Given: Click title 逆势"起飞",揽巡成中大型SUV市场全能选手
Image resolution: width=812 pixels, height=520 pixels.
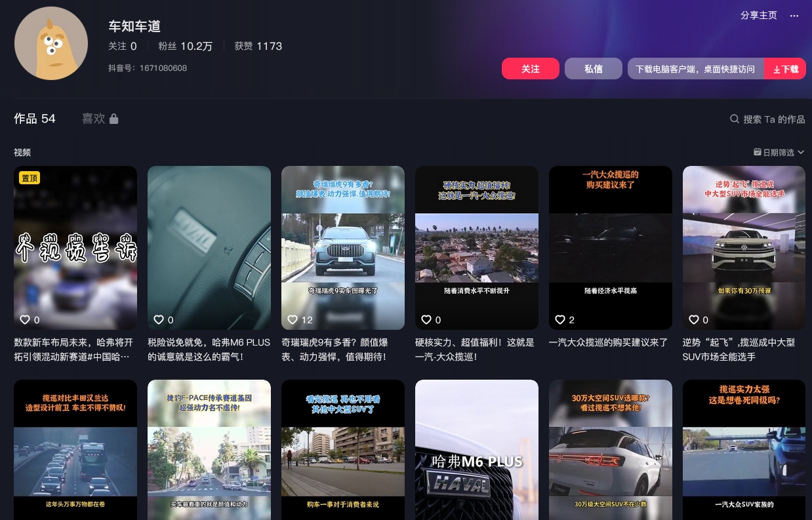Looking at the screenshot, I should 739,350.
